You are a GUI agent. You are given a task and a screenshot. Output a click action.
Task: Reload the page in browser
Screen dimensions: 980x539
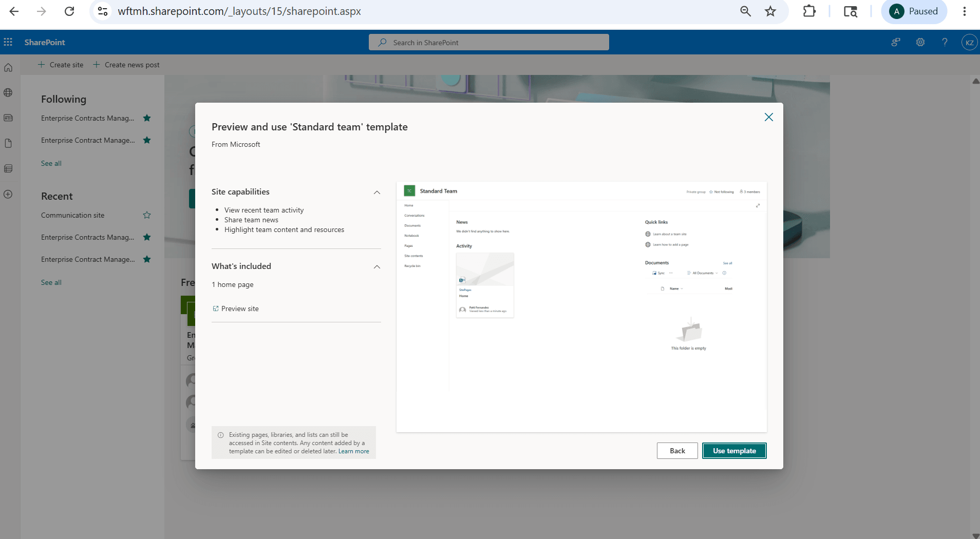pos(69,11)
